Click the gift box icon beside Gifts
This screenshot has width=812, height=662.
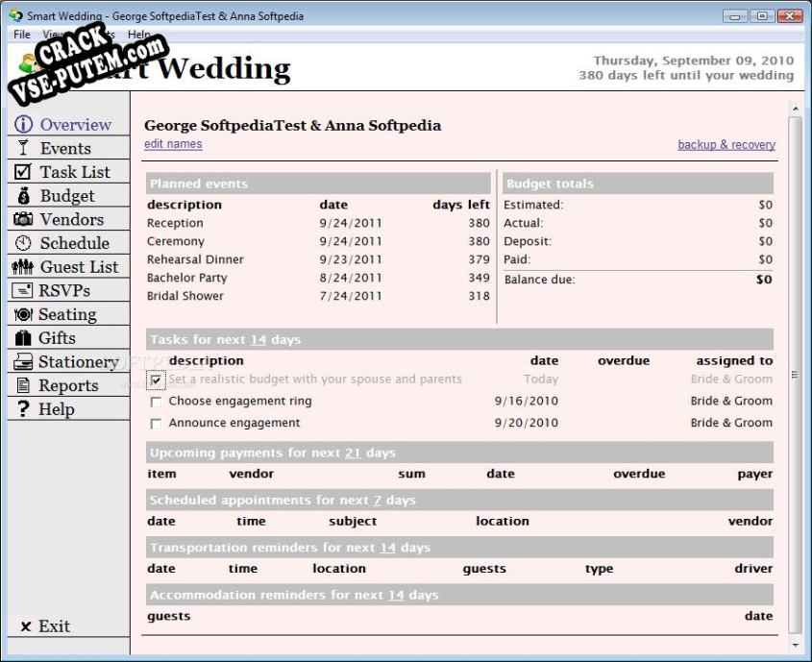tap(23, 337)
